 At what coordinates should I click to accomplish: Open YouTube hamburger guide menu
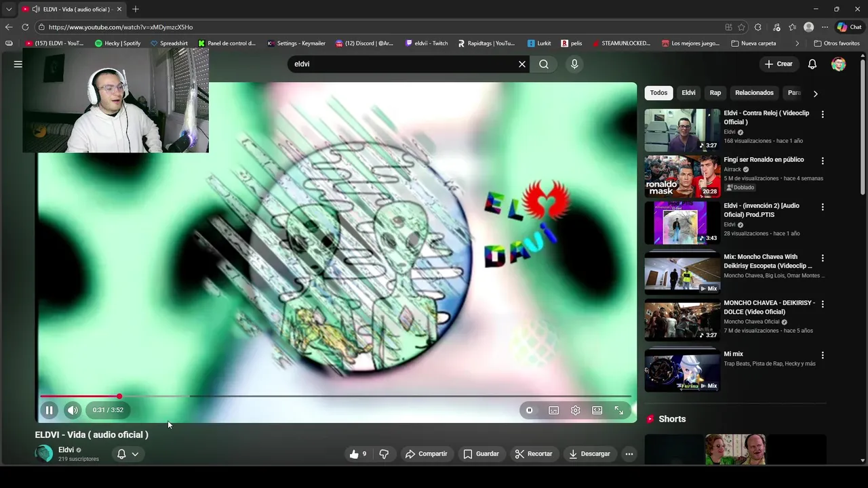point(18,64)
